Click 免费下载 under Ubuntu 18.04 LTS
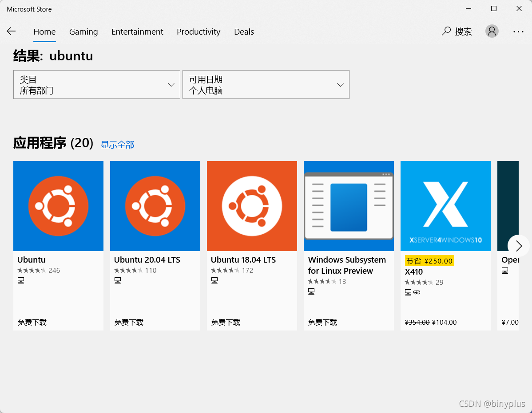Image resolution: width=532 pixels, height=413 pixels. pyautogui.click(x=226, y=322)
